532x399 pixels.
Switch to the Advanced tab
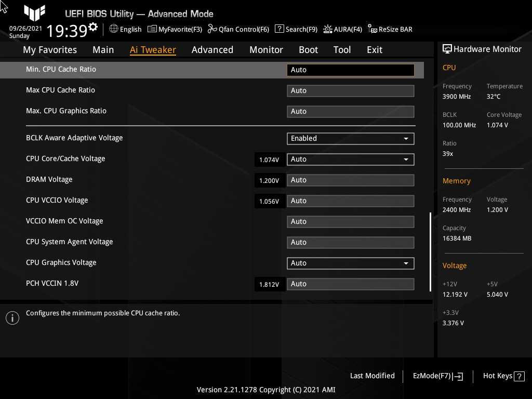click(x=212, y=49)
